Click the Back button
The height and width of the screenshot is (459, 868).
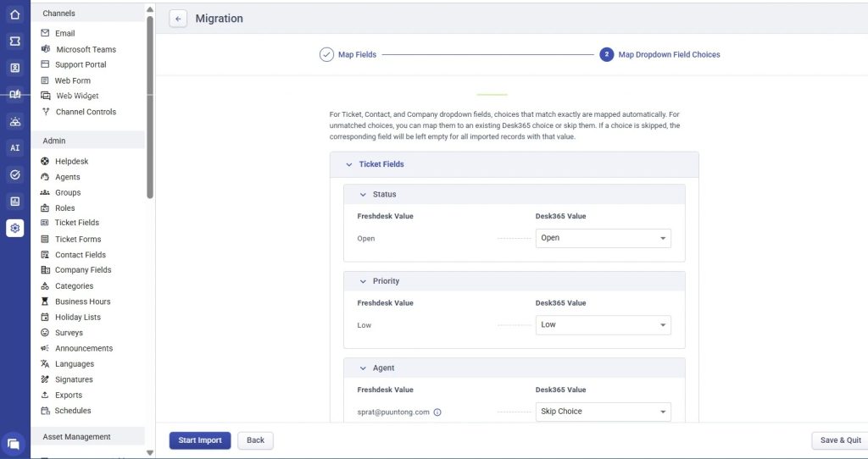click(x=255, y=440)
